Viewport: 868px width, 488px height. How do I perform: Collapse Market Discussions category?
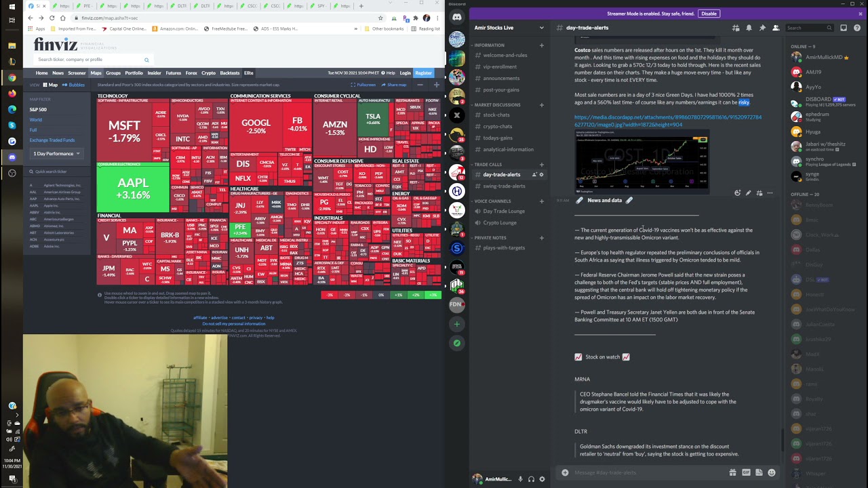pyautogui.click(x=497, y=105)
